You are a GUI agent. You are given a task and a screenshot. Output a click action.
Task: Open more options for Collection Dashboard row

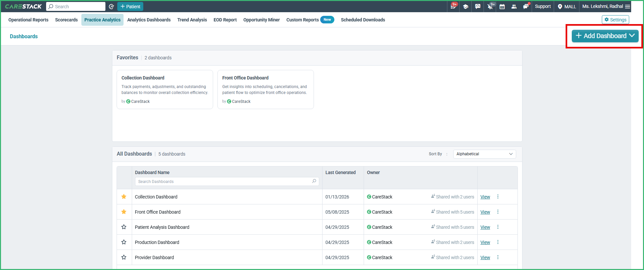pyautogui.click(x=498, y=197)
